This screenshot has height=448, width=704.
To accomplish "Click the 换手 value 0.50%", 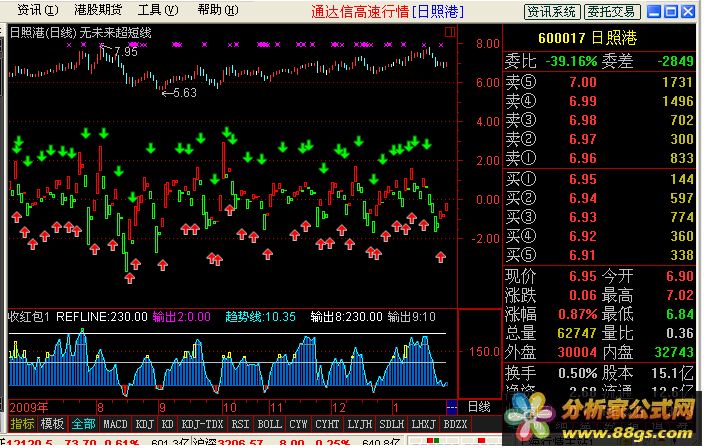I will click(577, 373).
